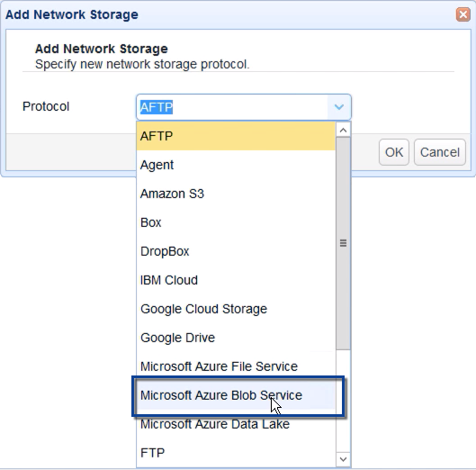The height and width of the screenshot is (470, 476).
Task: Select Google Cloud Storage option
Action: pyautogui.click(x=236, y=309)
